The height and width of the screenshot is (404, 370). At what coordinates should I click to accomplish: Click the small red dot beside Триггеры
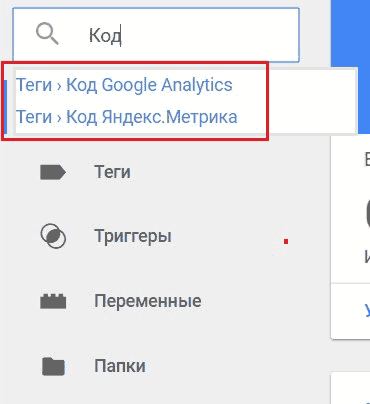coord(286,241)
